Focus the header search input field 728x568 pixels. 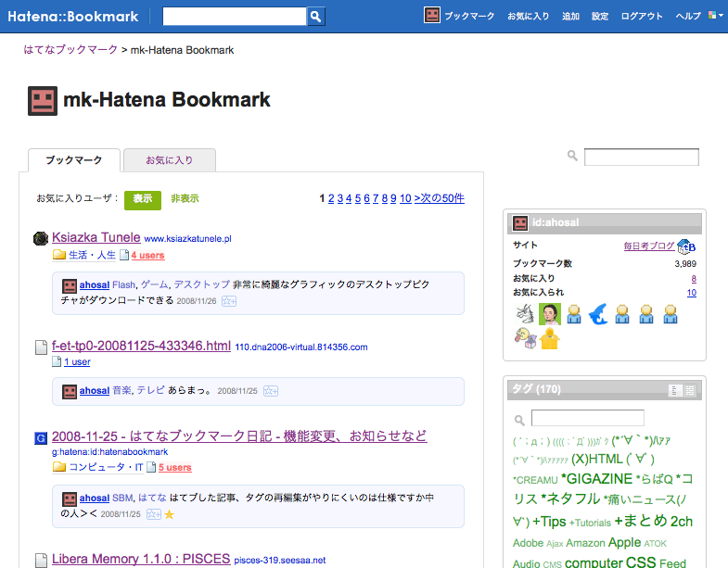click(235, 17)
